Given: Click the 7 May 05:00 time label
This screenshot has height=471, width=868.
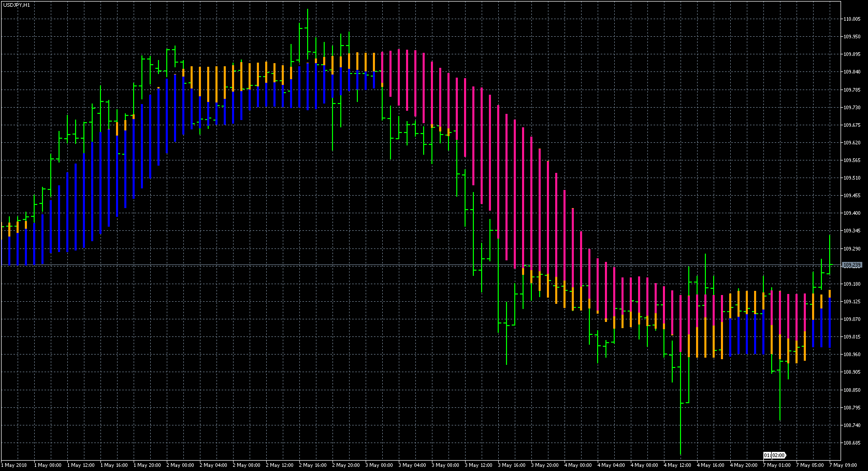Looking at the screenshot, I should coord(810,465).
